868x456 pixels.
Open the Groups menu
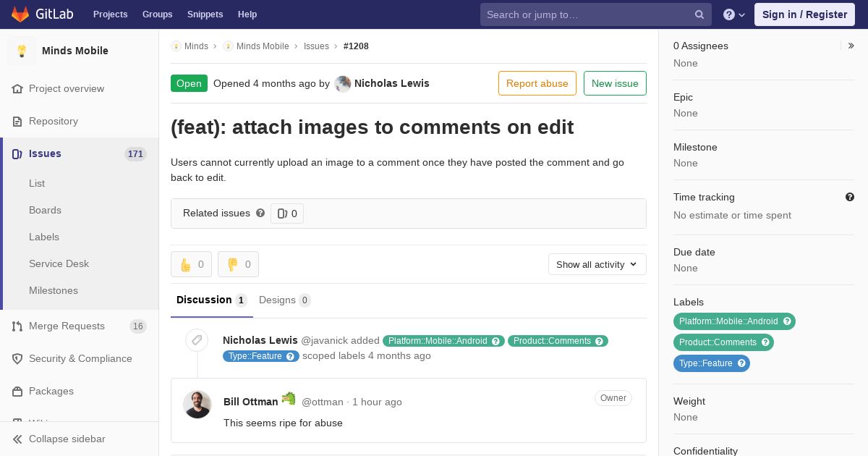pyautogui.click(x=157, y=14)
